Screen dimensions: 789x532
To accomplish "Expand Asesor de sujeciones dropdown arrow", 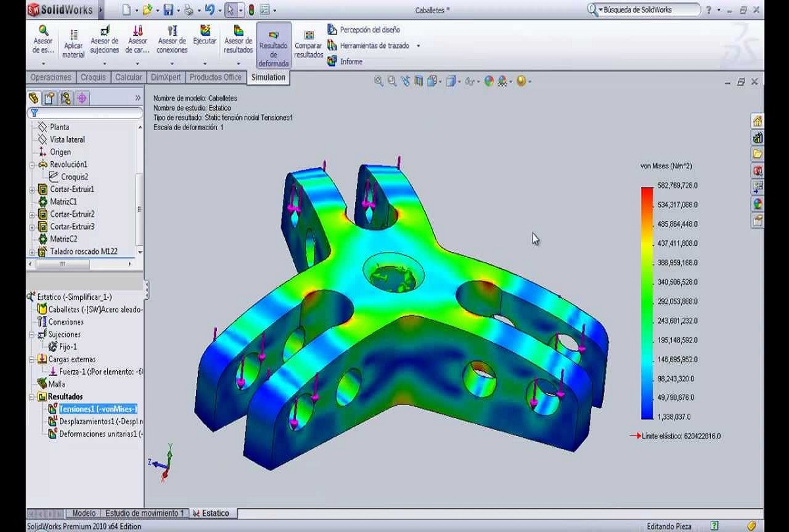I will click(x=105, y=64).
